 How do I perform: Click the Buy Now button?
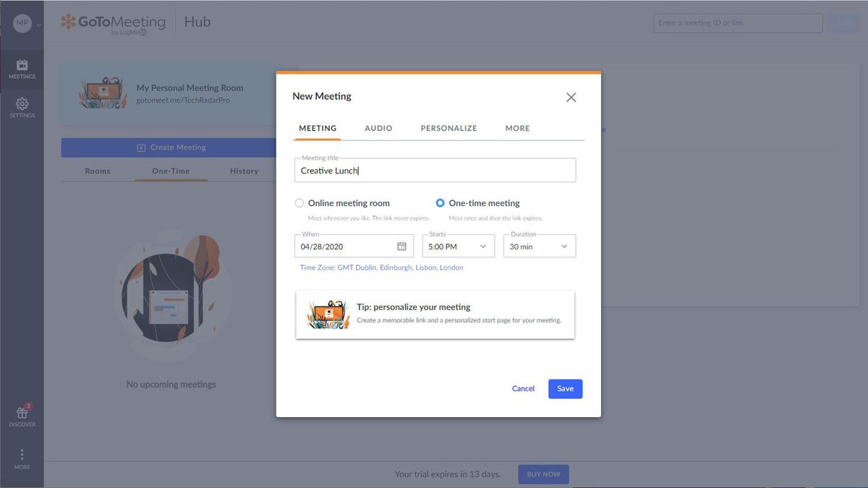coord(542,474)
